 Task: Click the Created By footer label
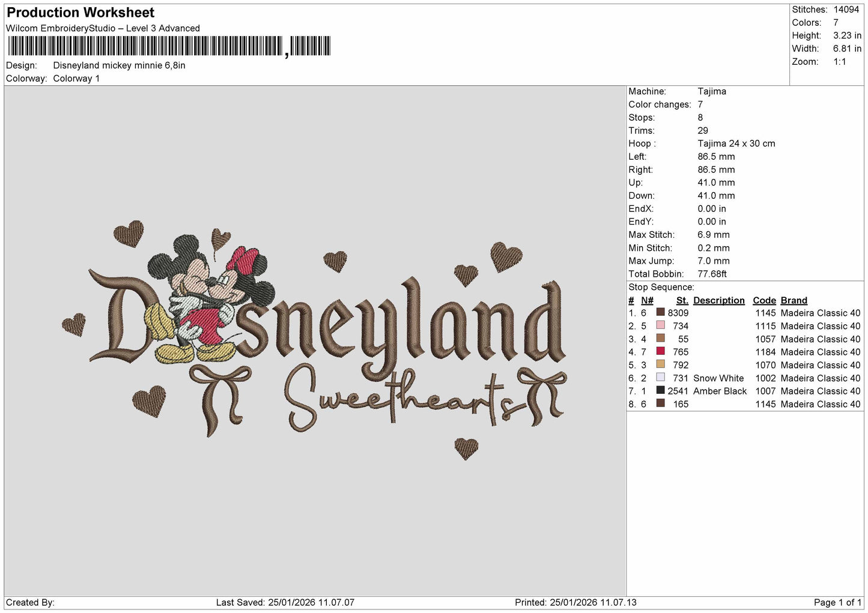click(30, 602)
